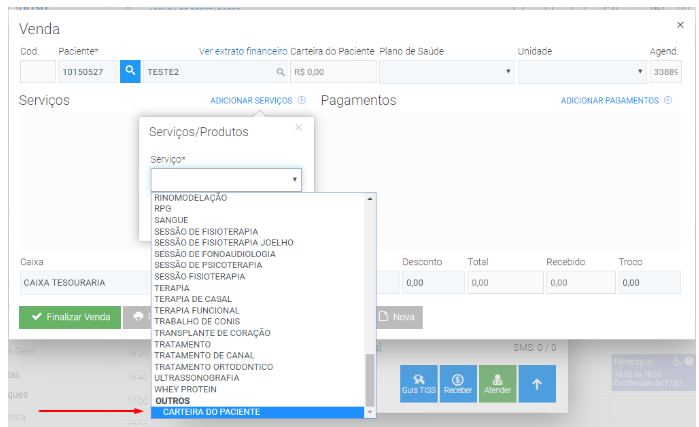Click the Cod. input field
This screenshot has width=699, height=427.
37,72
